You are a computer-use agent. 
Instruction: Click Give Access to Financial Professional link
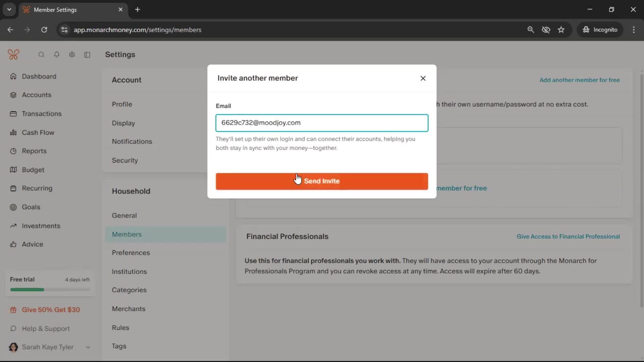tap(568, 237)
